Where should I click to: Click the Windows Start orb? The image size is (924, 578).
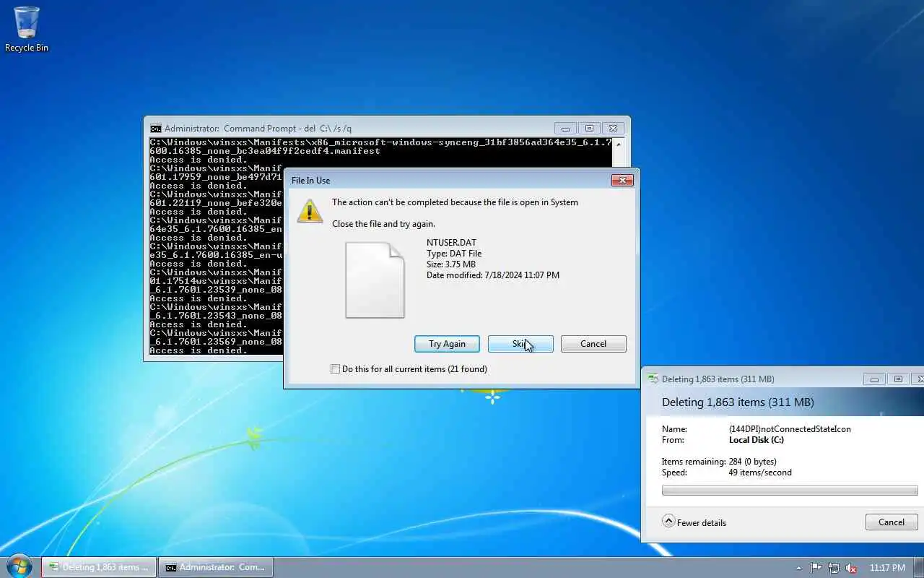(19, 566)
